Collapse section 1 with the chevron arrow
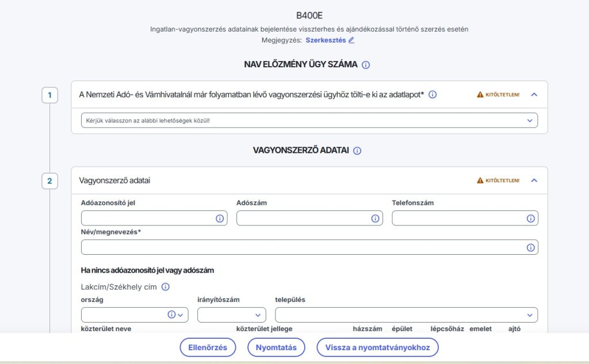Screen dimensions: 589x364 pyautogui.click(x=534, y=95)
